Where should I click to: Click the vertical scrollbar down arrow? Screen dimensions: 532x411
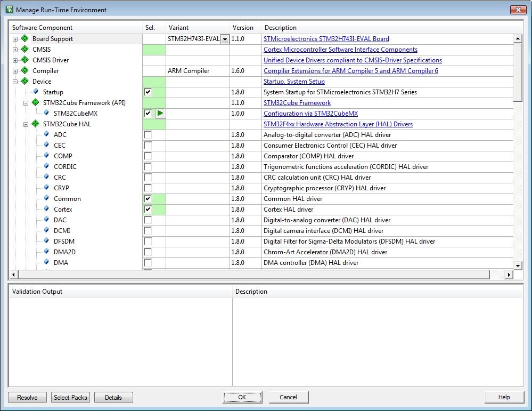518,265
